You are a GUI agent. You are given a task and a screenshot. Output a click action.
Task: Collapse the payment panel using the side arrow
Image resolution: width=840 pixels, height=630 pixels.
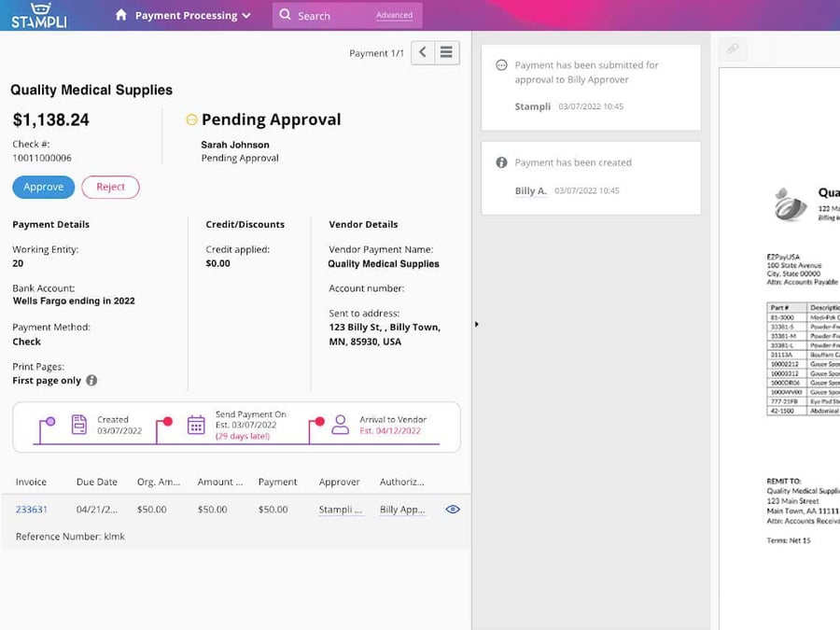point(476,324)
